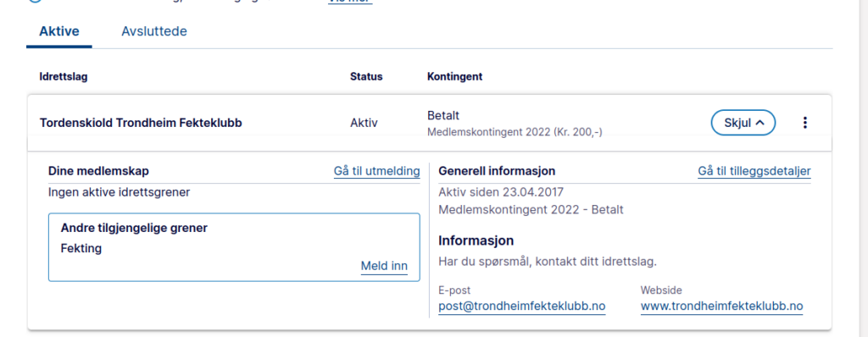Open the Gå til utmelding link
This screenshot has height=337, width=868.
(376, 172)
